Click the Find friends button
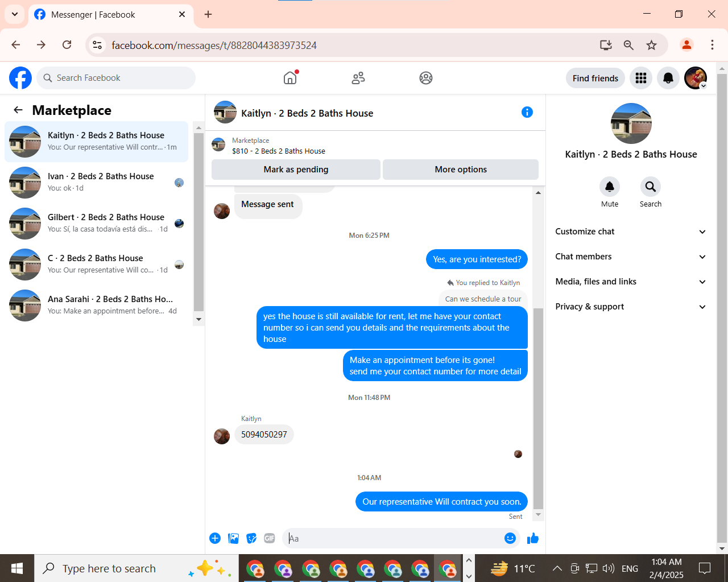 coord(595,78)
